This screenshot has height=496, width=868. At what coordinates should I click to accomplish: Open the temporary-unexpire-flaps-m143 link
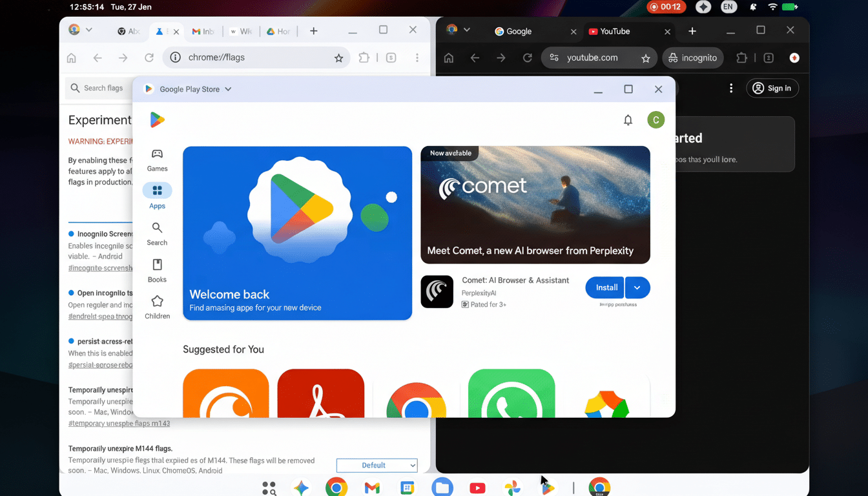119,423
